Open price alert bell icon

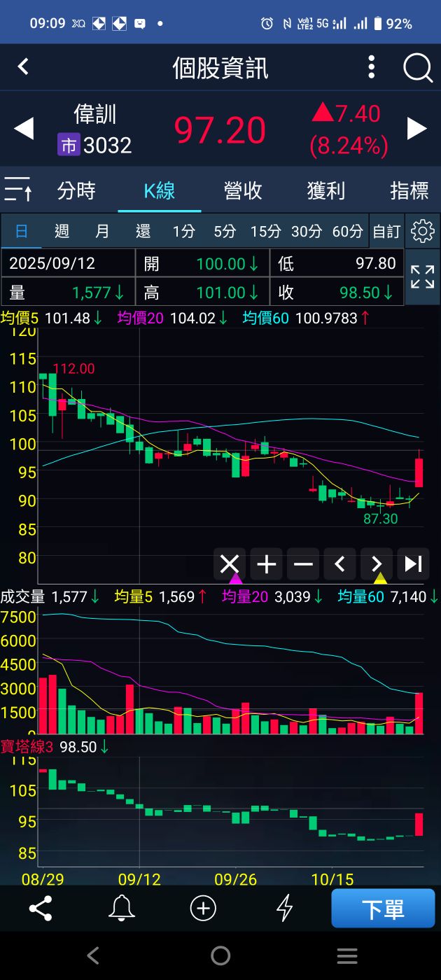pyautogui.click(x=122, y=909)
